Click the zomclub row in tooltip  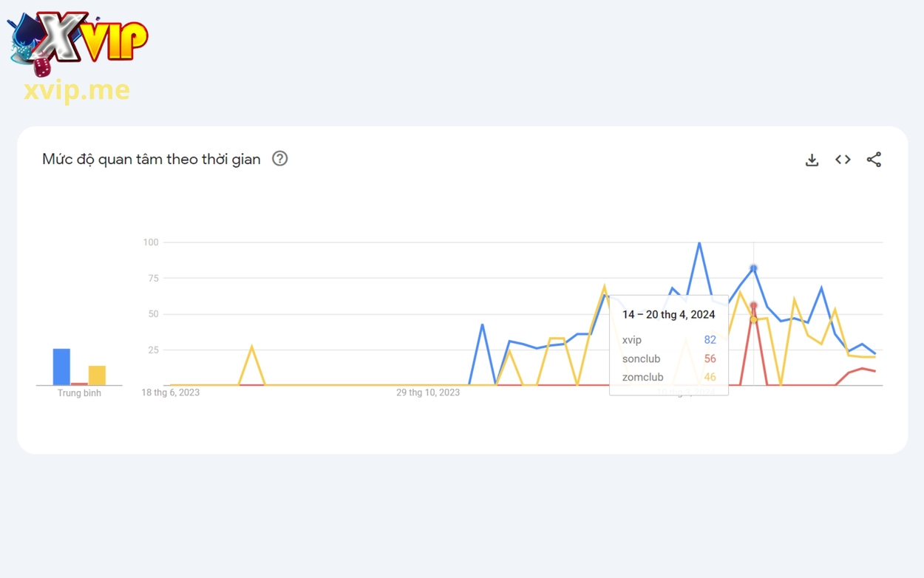(668, 377)
